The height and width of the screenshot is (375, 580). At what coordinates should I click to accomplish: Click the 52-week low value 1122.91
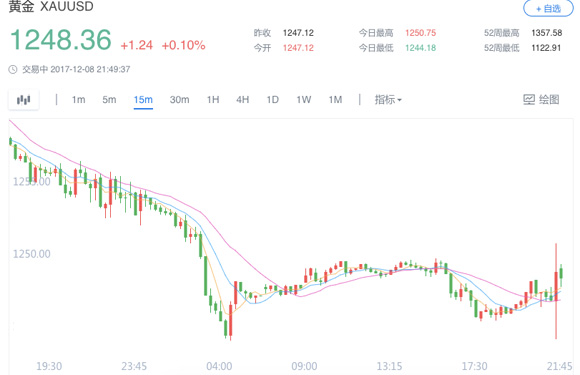(546, 48)
